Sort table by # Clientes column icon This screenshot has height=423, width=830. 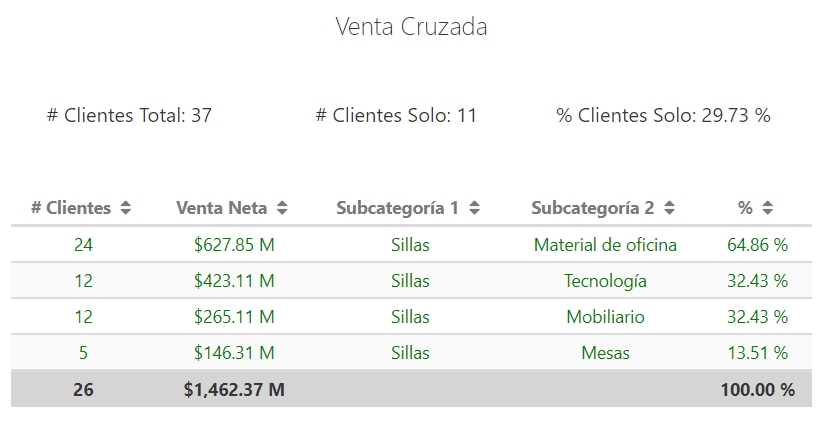click(x=125, y=208)
